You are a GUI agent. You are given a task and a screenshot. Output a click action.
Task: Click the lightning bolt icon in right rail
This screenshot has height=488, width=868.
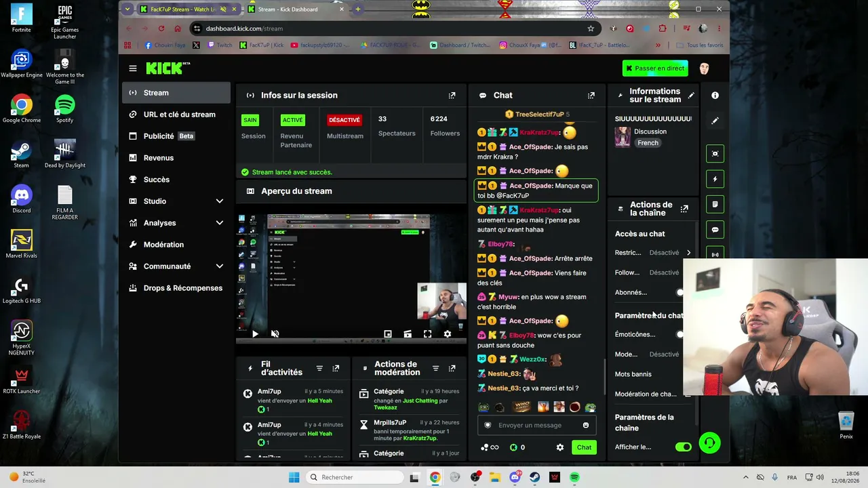(715, 179)
